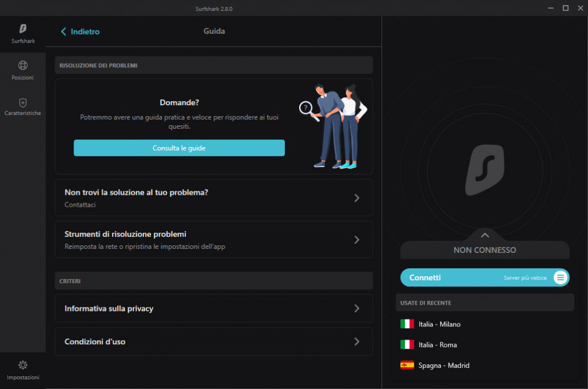
Task: Click the large Surfshark logo in connection circle
Action: [485, 170]
